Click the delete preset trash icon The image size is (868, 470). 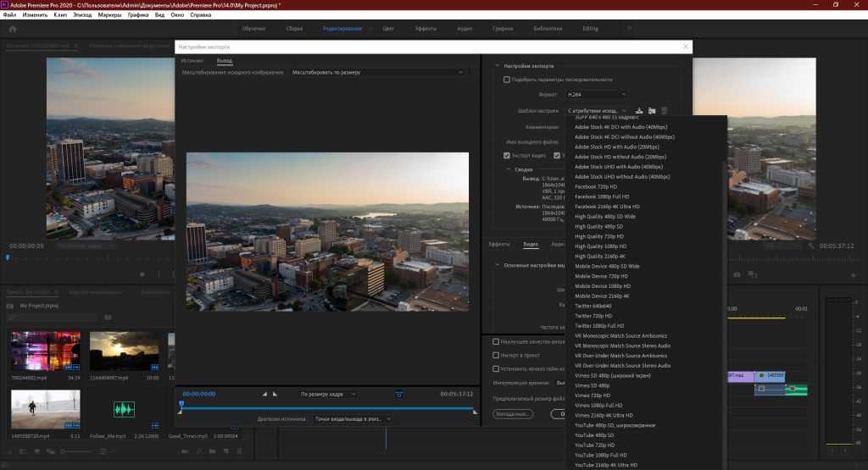[x=665, y=110]
